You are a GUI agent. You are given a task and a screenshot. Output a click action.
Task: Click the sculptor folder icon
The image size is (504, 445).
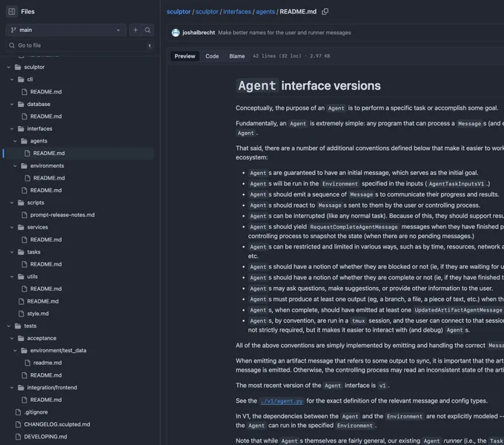pos(18,67)
